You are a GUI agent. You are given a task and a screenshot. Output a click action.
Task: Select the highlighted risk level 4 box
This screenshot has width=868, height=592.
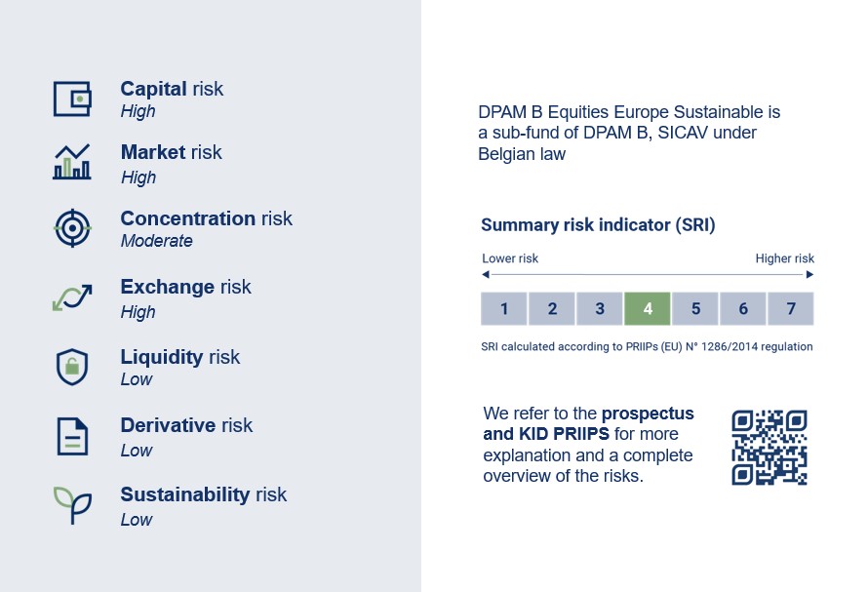(x=648, y=309)
